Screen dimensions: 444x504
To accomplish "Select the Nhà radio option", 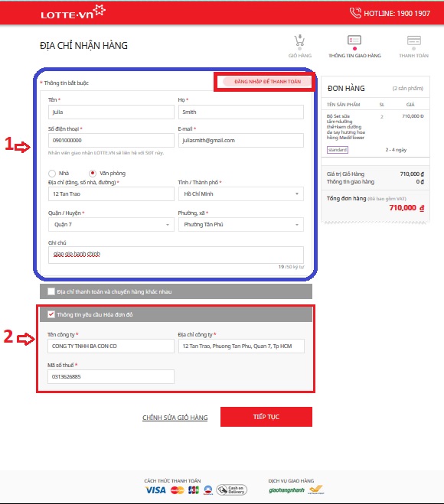I will pyautogui.click(x=52, y=174).
